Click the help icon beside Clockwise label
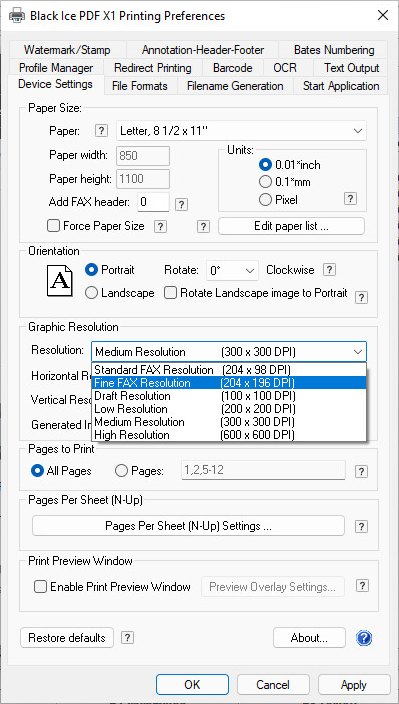 click(329, 270)
